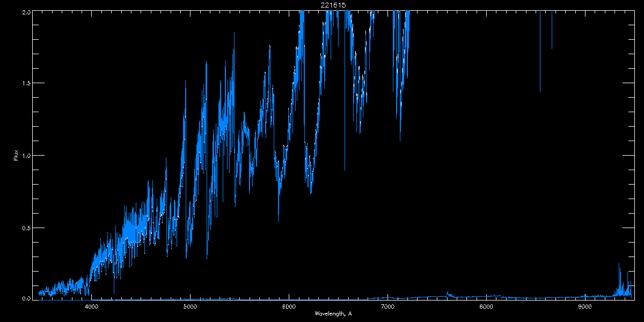
Task: Click the 7000 wavelength tick label
Action: click(x=387, y=307)
